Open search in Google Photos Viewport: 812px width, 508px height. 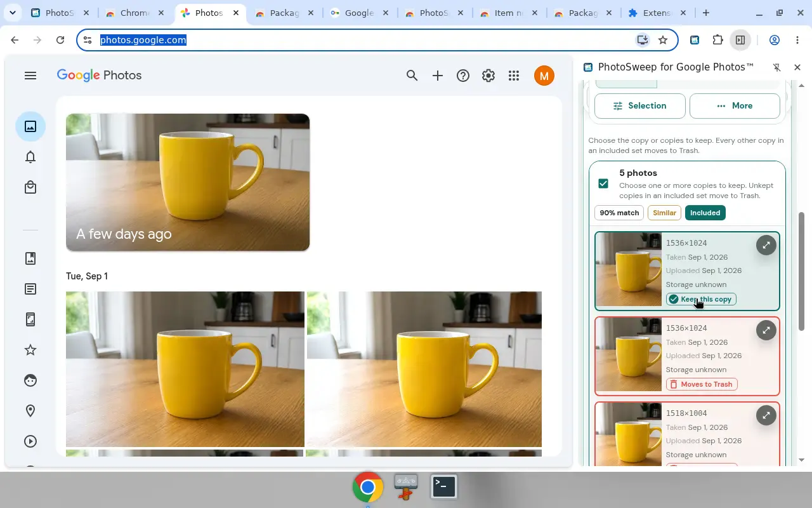coord(412,76)
